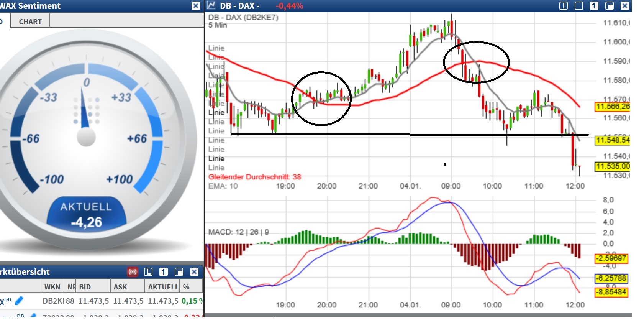Click the AKTUELL column header

click(x=163, y=287)
